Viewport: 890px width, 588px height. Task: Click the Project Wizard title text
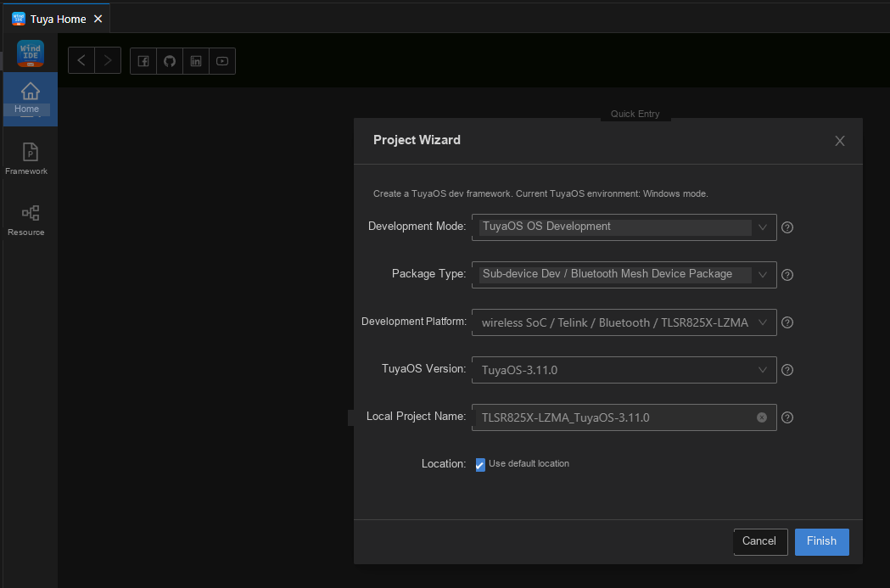417,140
